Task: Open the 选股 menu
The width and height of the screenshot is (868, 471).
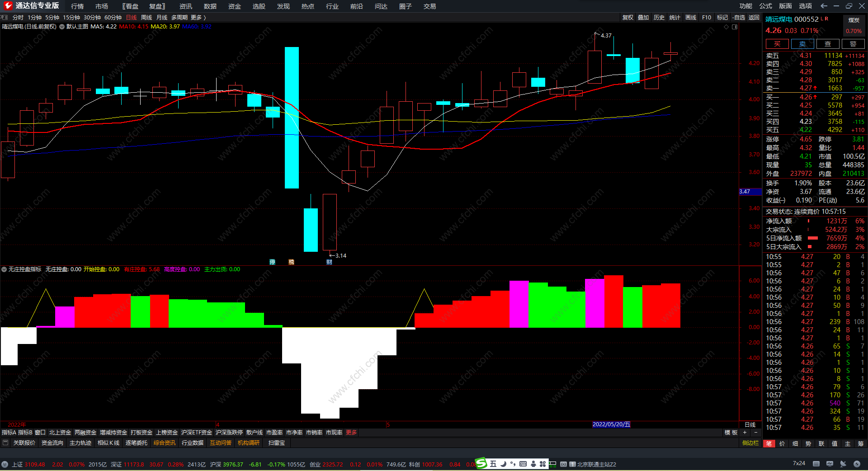Action: (259, 6)
